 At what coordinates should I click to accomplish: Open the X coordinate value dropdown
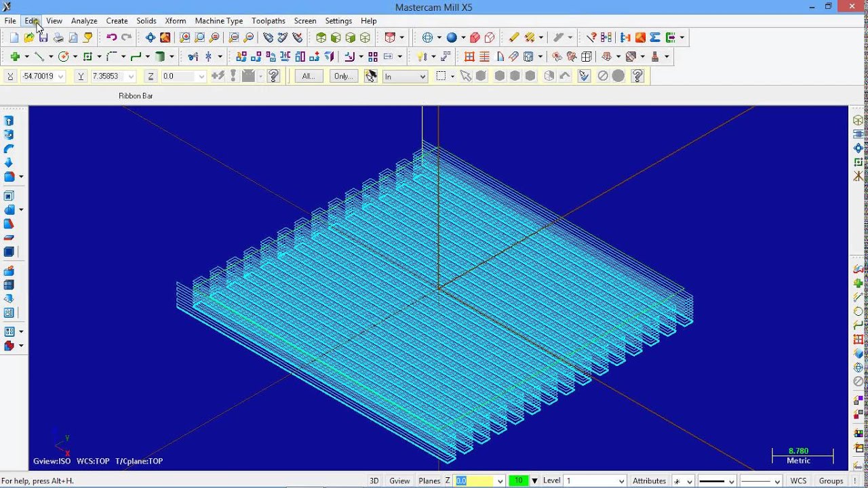point(60,77)
